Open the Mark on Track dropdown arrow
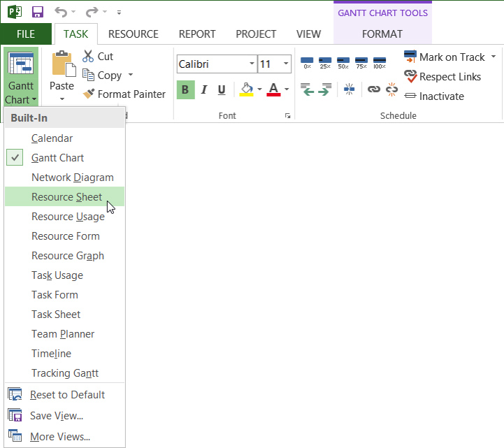 click(494, 57)
